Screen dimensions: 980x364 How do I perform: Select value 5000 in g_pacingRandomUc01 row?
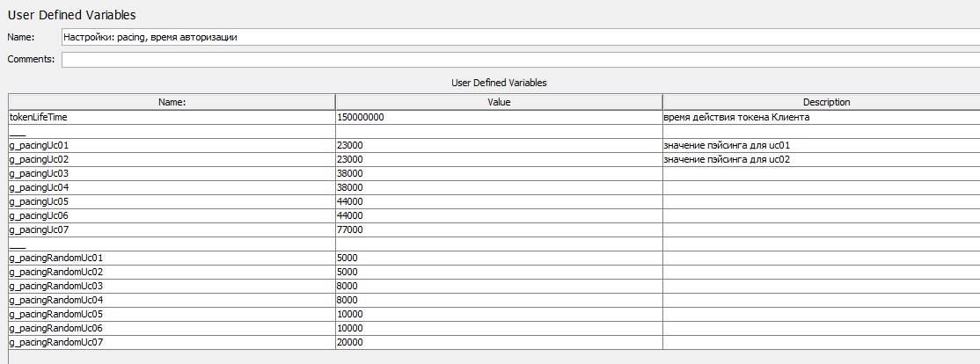(499, 258)
